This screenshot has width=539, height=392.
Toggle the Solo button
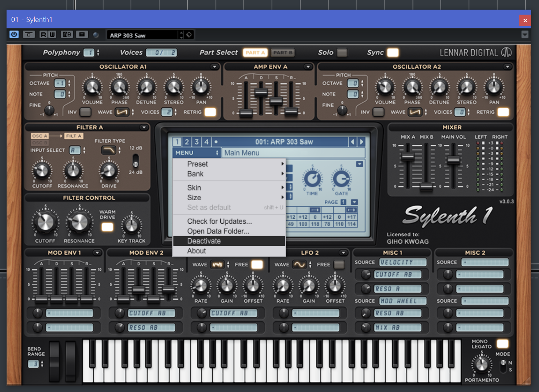[x=342, y=52]
